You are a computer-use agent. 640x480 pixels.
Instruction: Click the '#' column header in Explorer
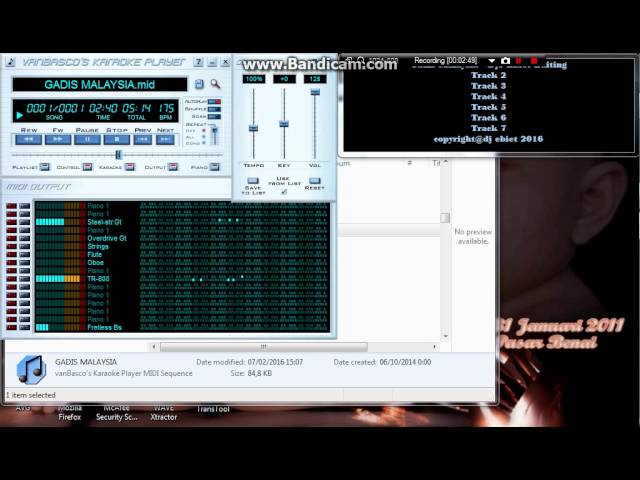[409, 163]
